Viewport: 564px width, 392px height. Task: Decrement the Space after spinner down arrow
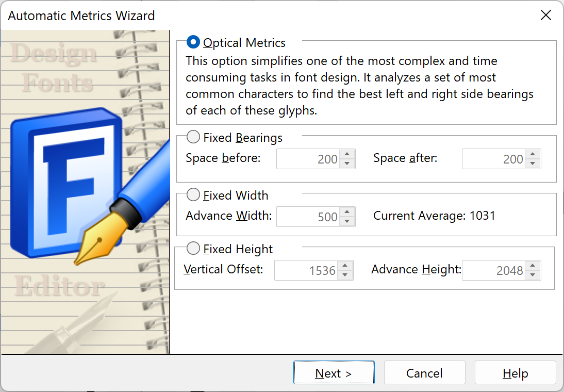533,164
